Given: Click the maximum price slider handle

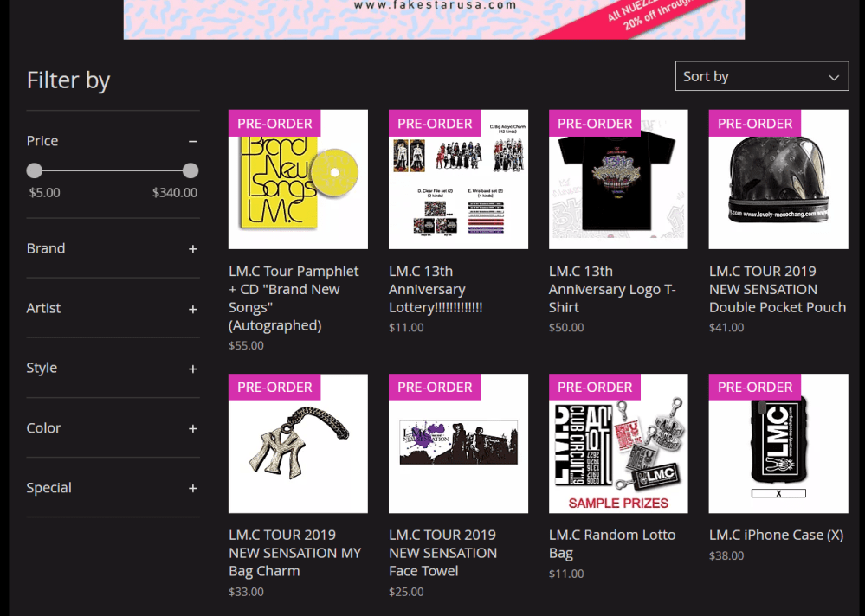Looking at the screenshot, I should [x=190, y=170].
